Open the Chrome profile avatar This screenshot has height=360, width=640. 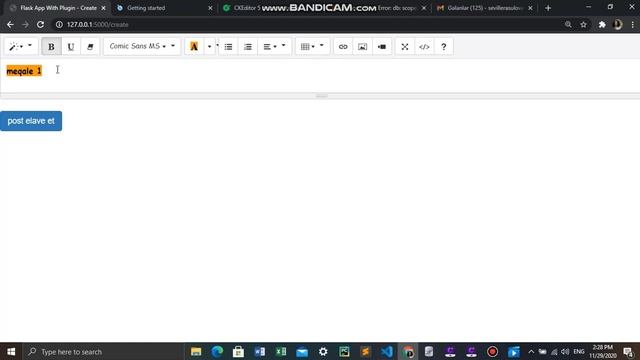coord(618,24)
